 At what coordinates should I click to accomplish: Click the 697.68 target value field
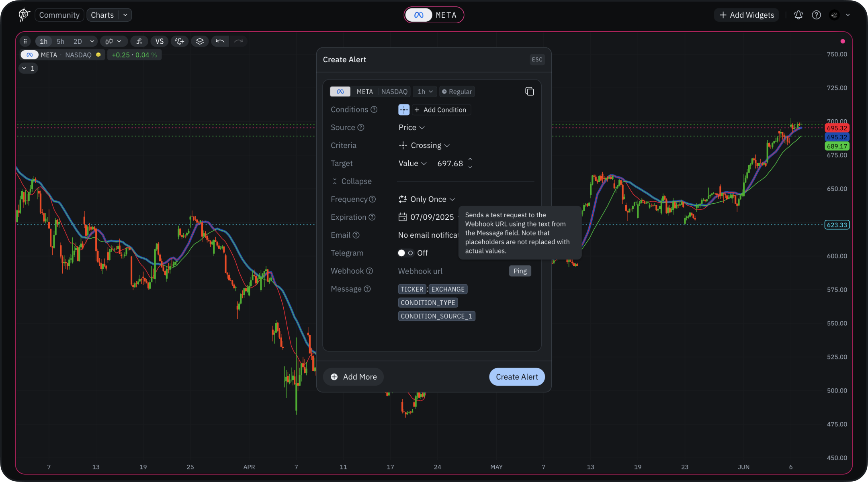click(450, 163)
